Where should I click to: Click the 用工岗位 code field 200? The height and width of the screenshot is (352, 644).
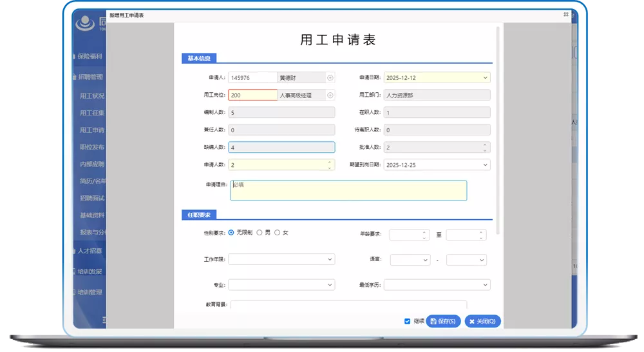252,95
